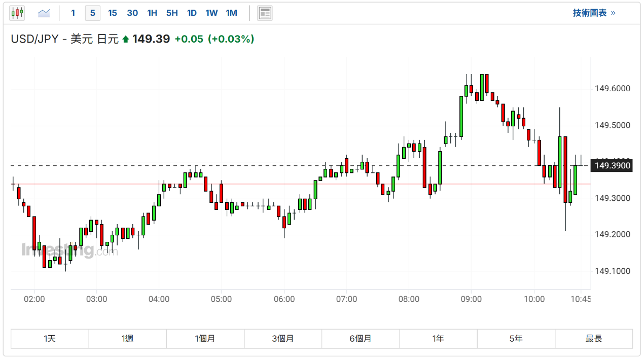Screen dimensions: 644x360
Task: Click the 03:00 time axis label
Action: pos(97,299)
